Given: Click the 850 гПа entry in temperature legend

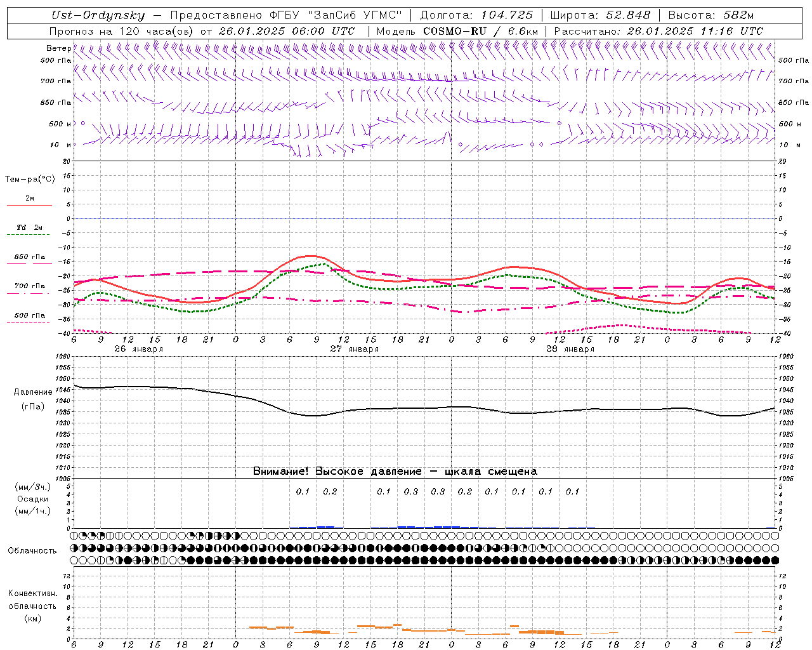Looking at the screenshot, I should click(30, 257).
